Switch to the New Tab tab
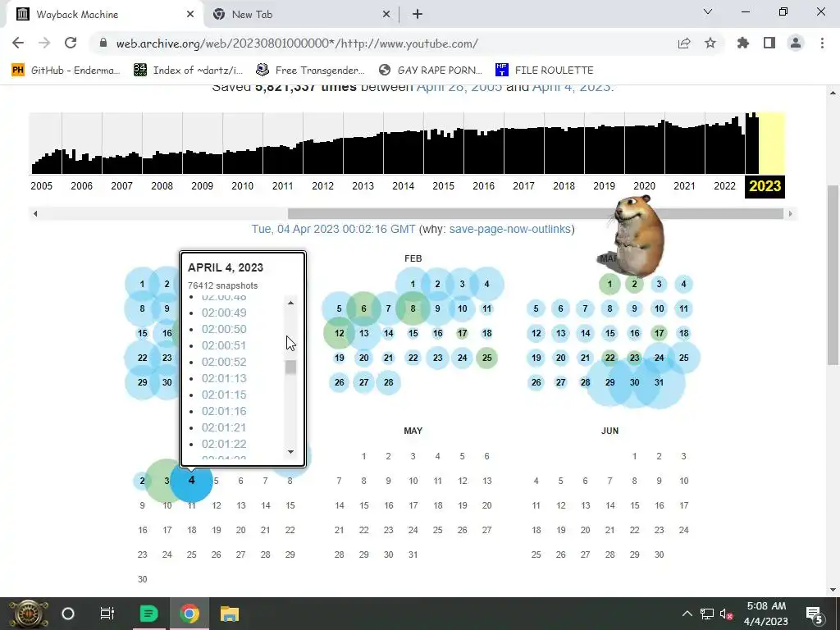Viewport: 840px width, 630px height. [300, 15]
